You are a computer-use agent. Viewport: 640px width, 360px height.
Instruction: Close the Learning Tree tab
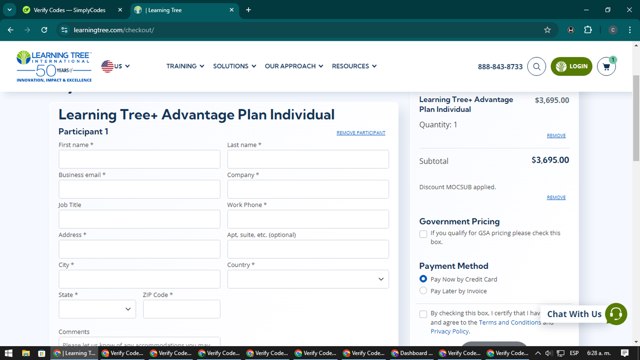231,10
